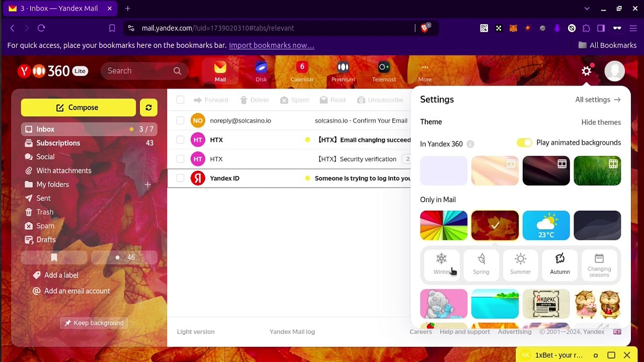Tick the select-all emails checkbox

pyautogui.click(x=180, y=100)
